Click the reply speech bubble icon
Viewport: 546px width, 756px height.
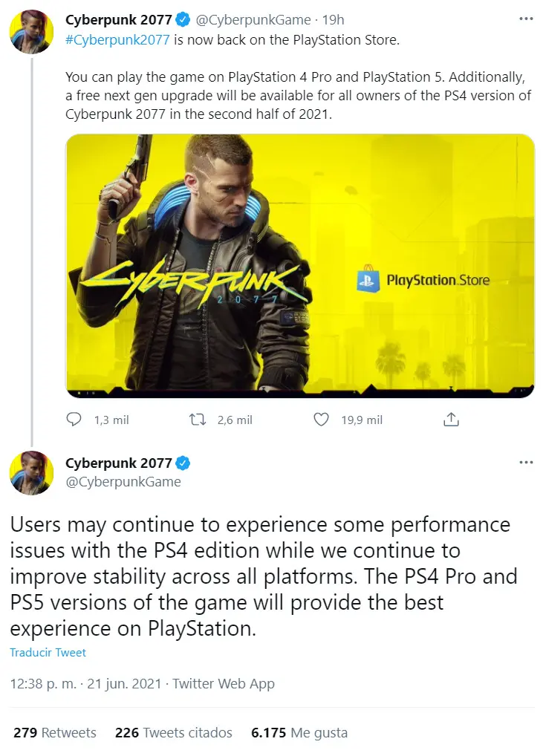[74, 420]
